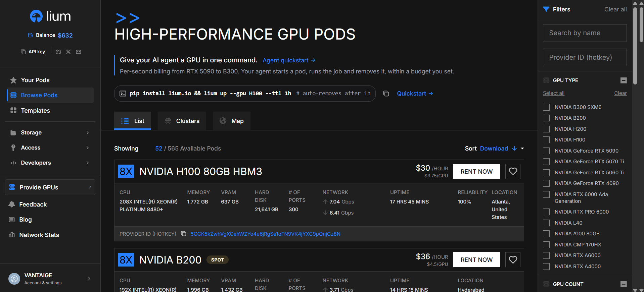Click the bar chart icon beside Network Stats
Viewport: 644px width, 292px height.
[12, 235]
